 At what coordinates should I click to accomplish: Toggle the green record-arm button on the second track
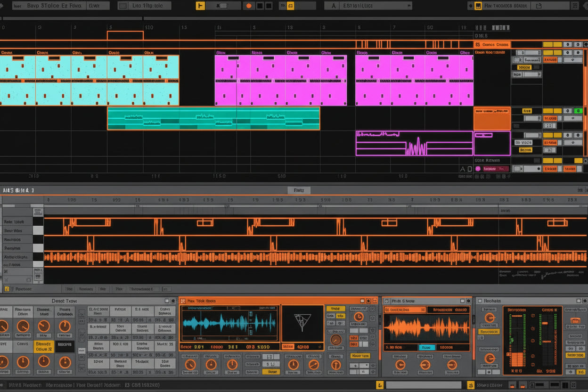[578, 111]
